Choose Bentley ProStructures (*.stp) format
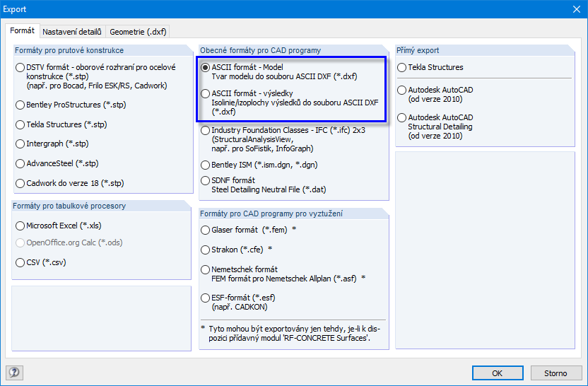 20,105
